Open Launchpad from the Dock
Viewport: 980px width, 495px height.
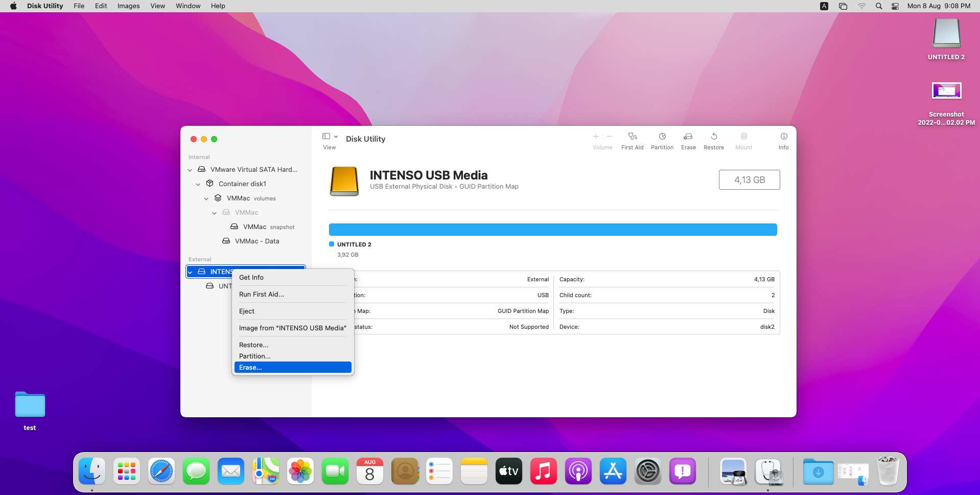tap(127, 471)
